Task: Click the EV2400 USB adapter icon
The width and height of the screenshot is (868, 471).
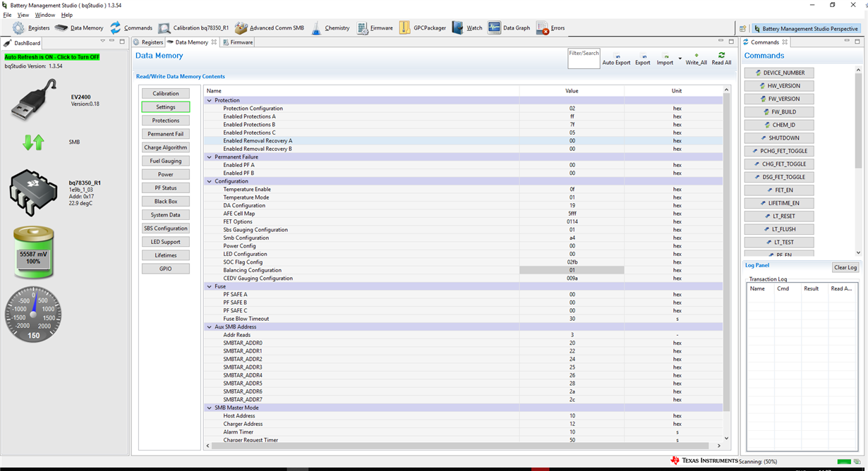Action: (x=34, y=99)
